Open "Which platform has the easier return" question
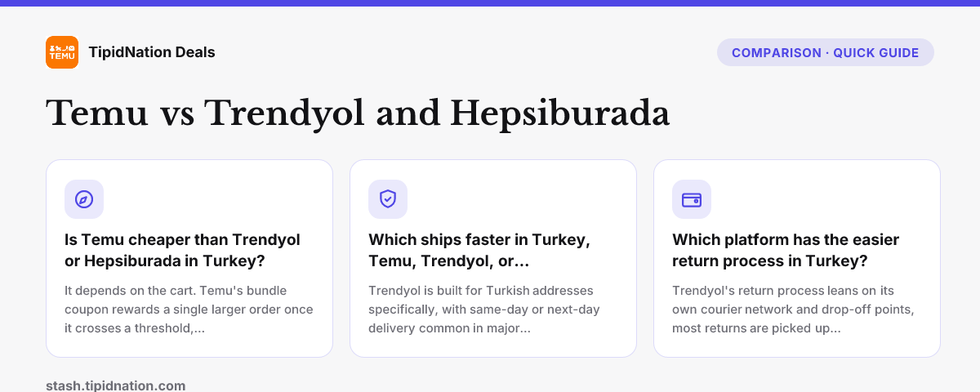980x392 pixels. coord(786,251)
